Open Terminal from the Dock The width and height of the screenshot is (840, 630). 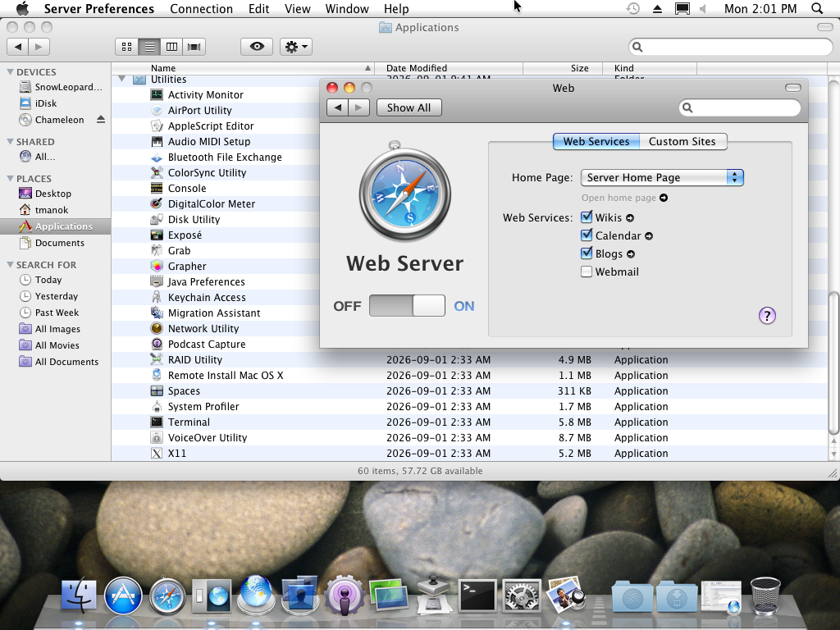pyautogui.click(x=477, y=596)
